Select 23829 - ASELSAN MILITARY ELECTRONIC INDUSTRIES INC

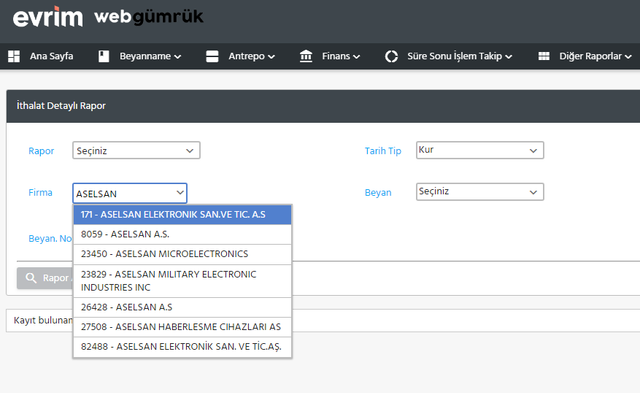click(182, 281)
